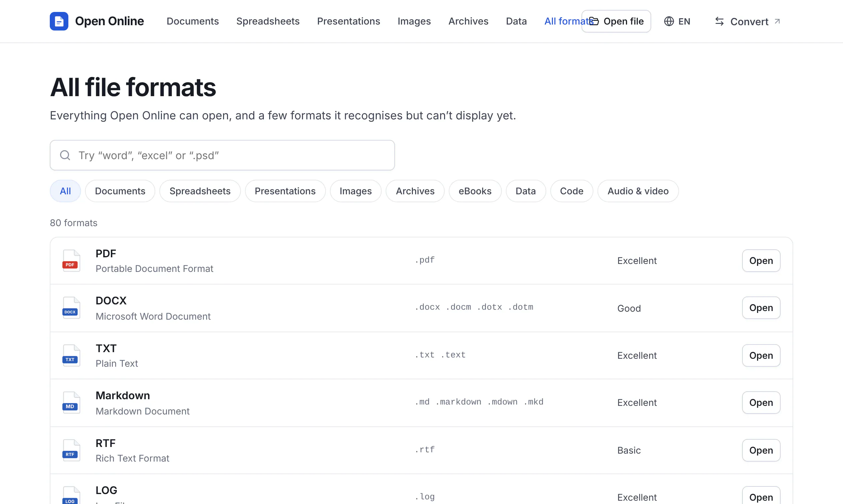Follow the Convert external link
The image size is (843, 504).
(747, 22)
